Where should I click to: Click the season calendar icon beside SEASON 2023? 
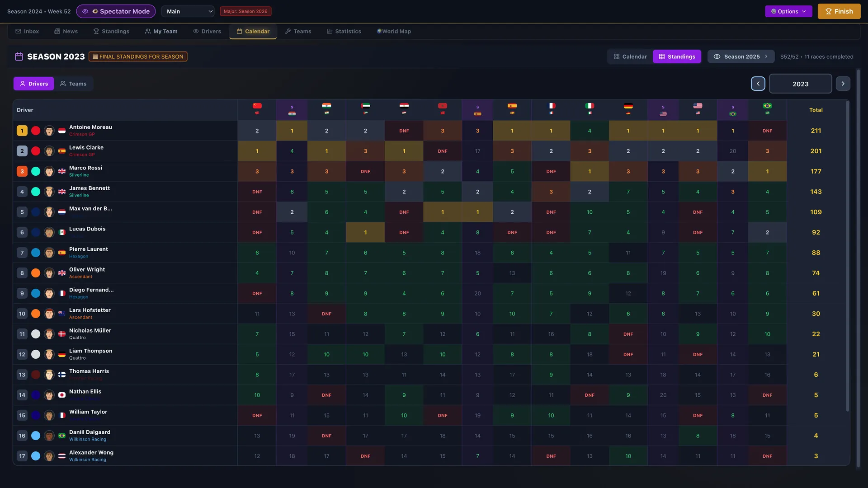19,56
